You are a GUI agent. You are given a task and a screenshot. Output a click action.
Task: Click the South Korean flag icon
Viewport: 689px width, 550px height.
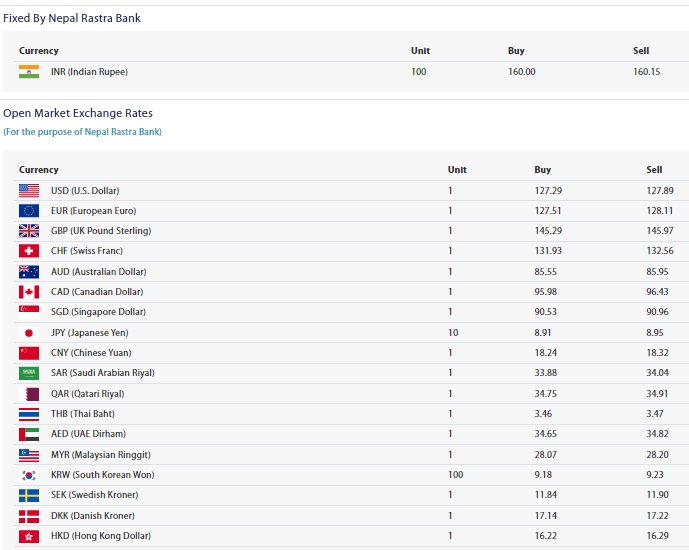[29, 475]
